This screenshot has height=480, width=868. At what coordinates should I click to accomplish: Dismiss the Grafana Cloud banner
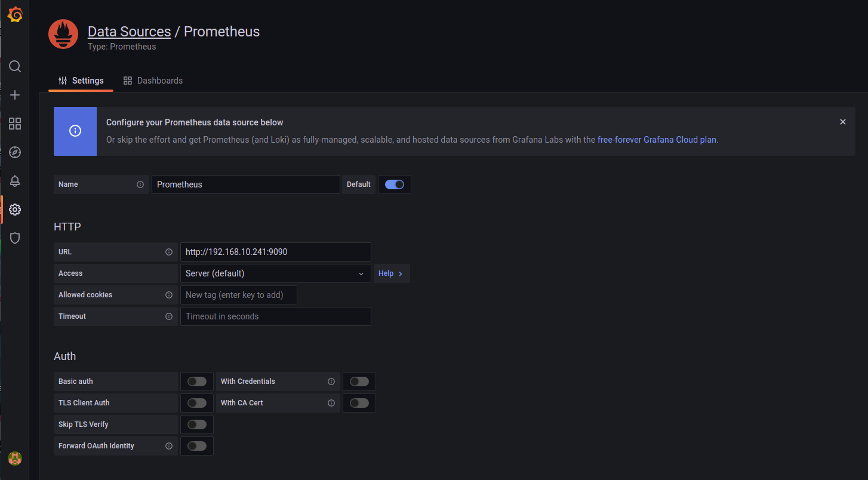pos(843,122)
